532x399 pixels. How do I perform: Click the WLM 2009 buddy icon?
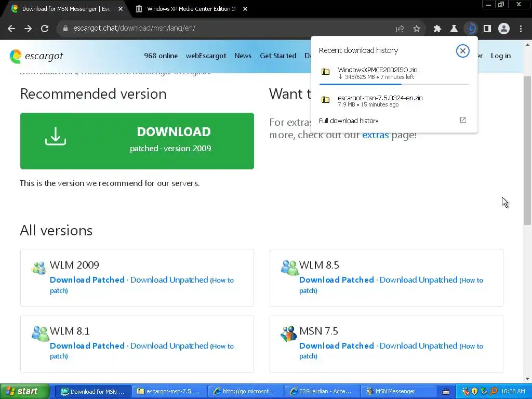(38, 268)
